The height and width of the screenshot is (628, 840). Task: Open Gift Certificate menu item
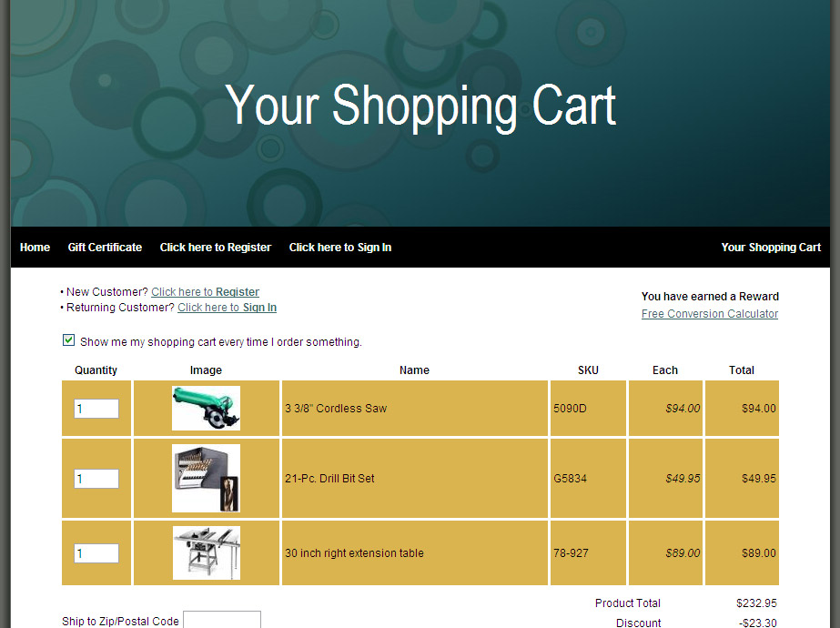point(105,248)
